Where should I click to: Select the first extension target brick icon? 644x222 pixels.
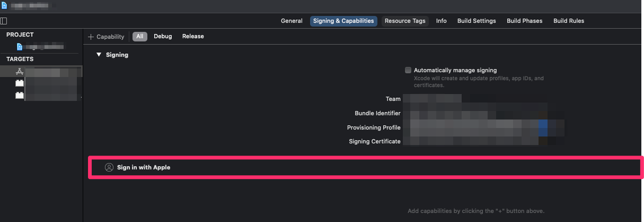[20, 83]
